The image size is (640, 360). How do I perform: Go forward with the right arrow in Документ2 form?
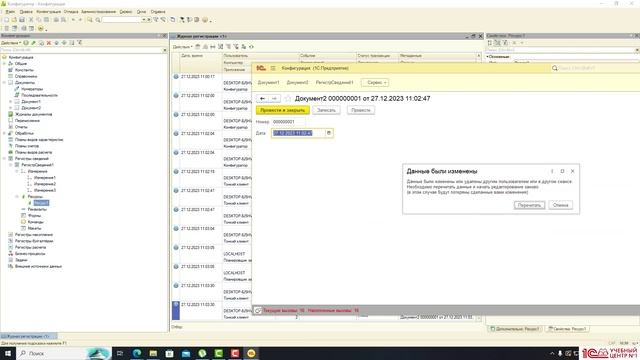point(275,98)
